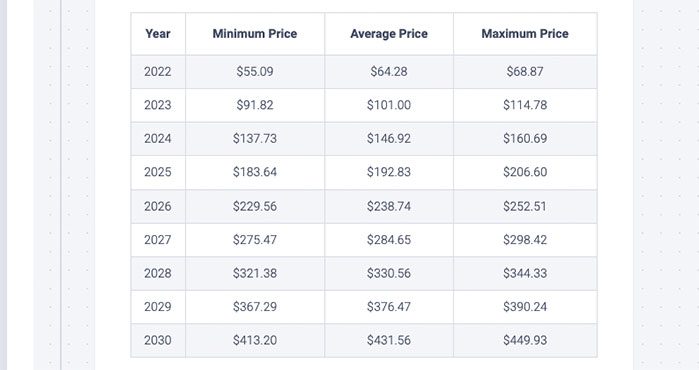Viewport: 699px width, 370px height.
Task: Click the 2022 average price $64.28
Action: coord(389,72)
